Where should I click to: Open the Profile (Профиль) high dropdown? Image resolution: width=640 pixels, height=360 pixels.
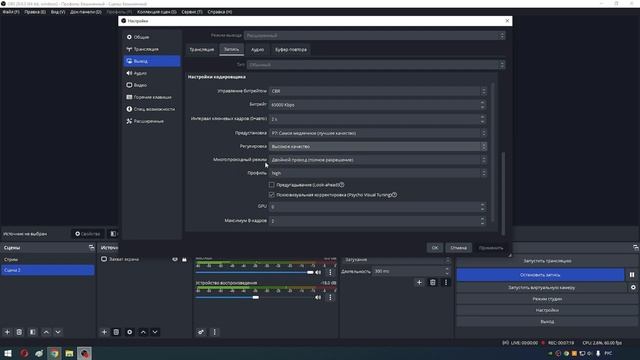(378, 173)
